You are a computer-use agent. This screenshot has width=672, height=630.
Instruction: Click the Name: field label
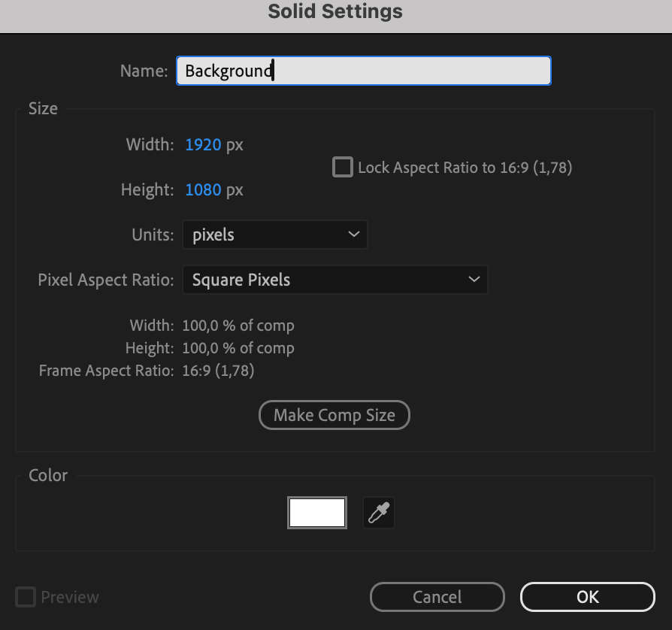click(x=144, y=71)
